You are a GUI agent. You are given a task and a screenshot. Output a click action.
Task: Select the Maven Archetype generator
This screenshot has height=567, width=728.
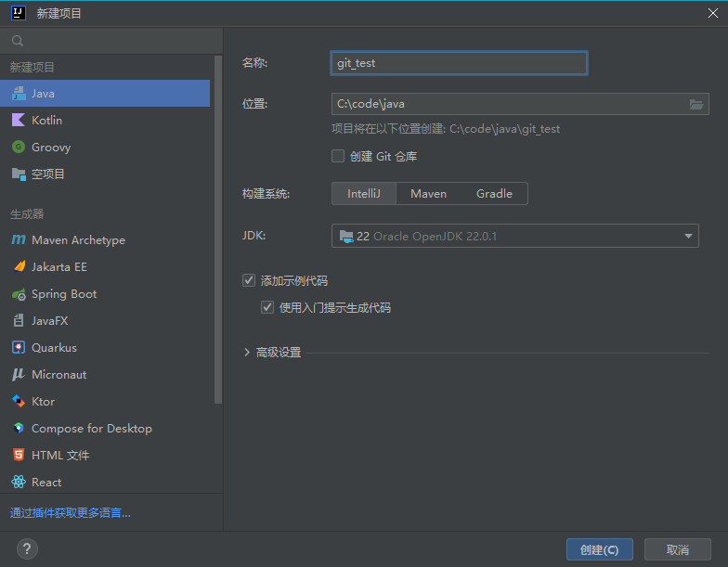point(105,239)
